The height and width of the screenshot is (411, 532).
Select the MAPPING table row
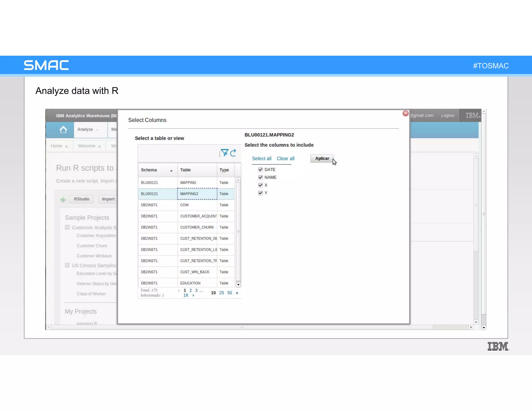[186, 183]
